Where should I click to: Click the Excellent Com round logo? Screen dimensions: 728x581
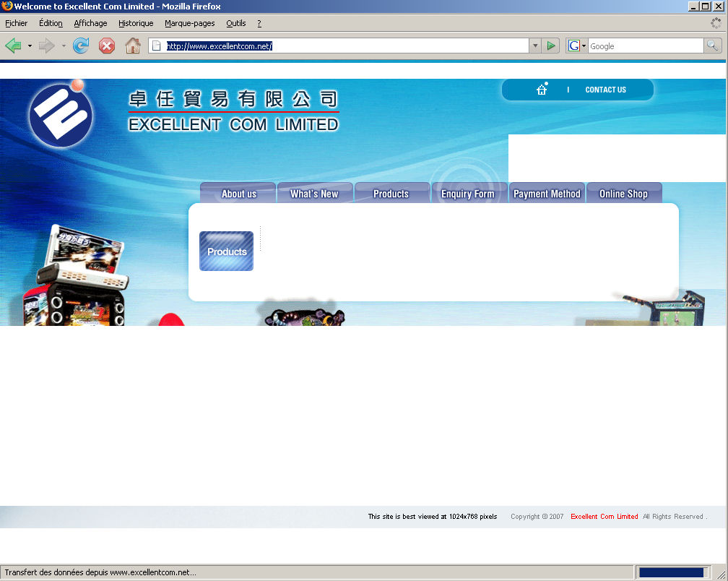click(61, 114)
